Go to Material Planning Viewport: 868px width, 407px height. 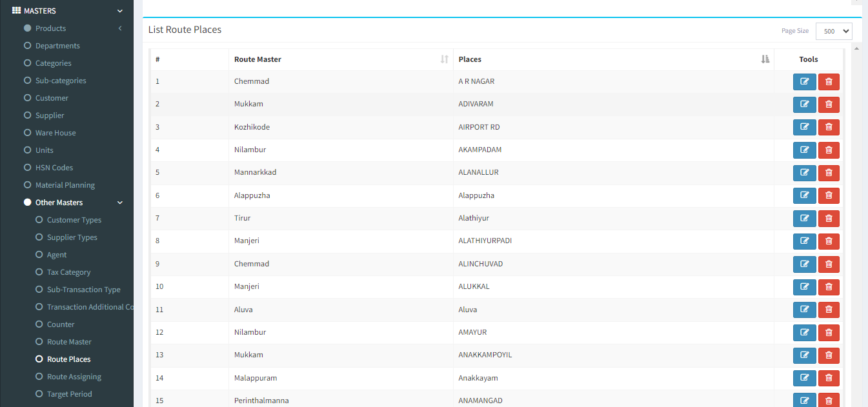point(65,185)
